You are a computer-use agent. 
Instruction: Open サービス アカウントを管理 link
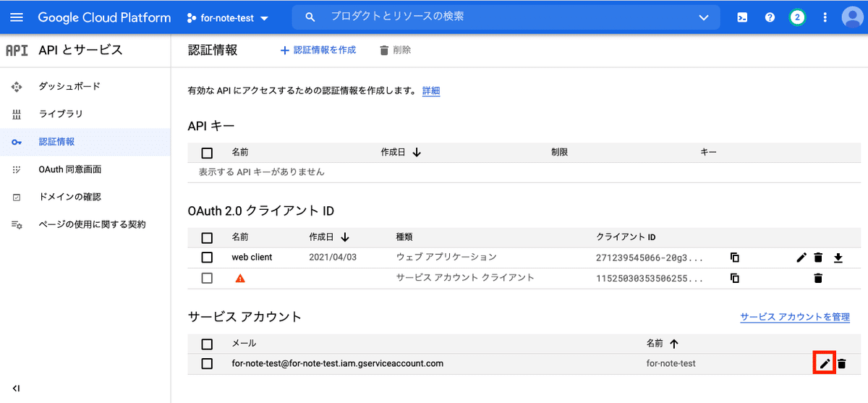[795, 317]
